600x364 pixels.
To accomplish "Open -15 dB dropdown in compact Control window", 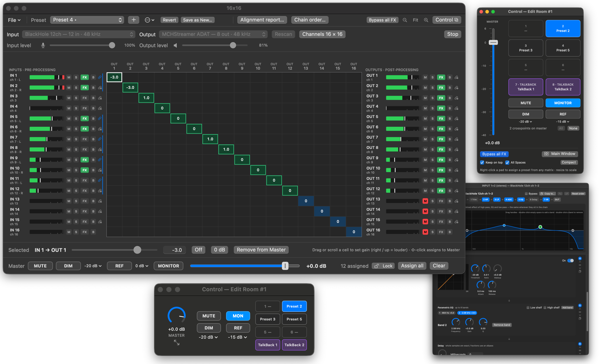I will click(237, 337).
